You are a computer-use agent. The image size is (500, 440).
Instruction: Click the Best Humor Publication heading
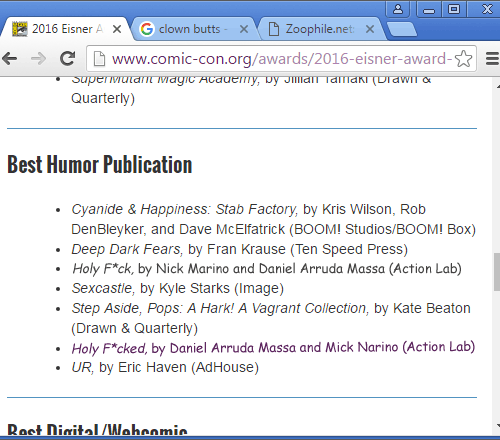[100, 164]
